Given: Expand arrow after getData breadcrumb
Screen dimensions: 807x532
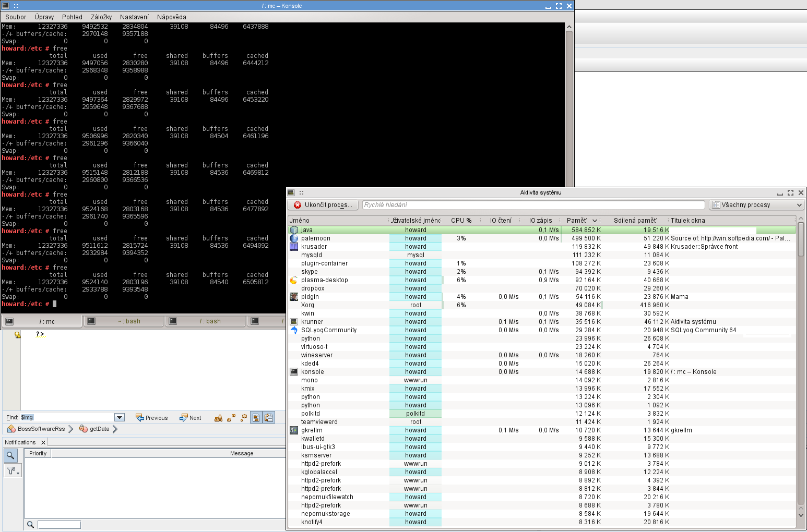Looking at the screenshot, I should tap(115, 429).
